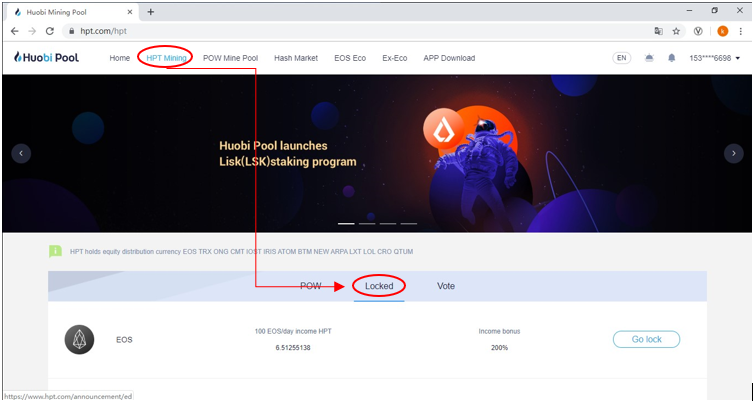Click the green info announcement icon
Viewport: 756px width, 405px height.
click(55, 251)
